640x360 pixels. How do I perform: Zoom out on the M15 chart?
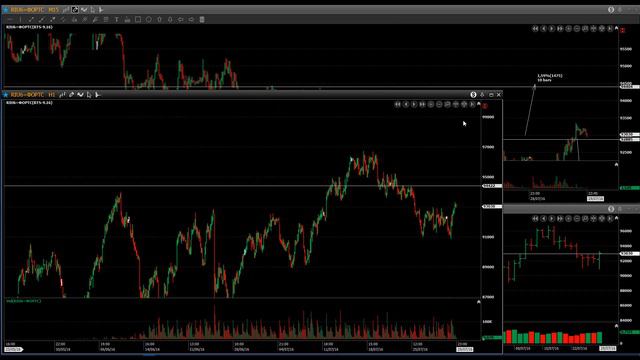click(x=577, y=29)
